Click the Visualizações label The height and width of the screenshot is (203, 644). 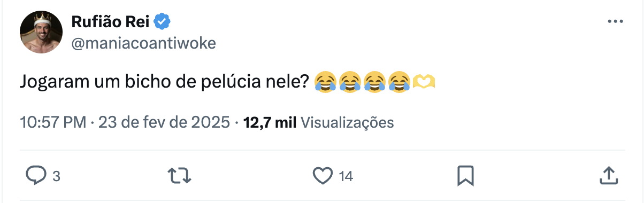348,122
